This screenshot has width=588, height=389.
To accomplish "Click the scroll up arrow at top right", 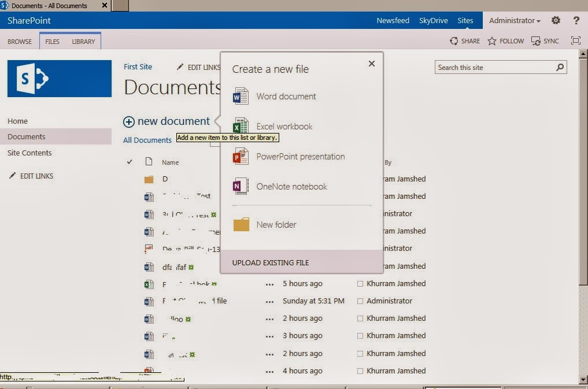I will [x=583, y=54].
